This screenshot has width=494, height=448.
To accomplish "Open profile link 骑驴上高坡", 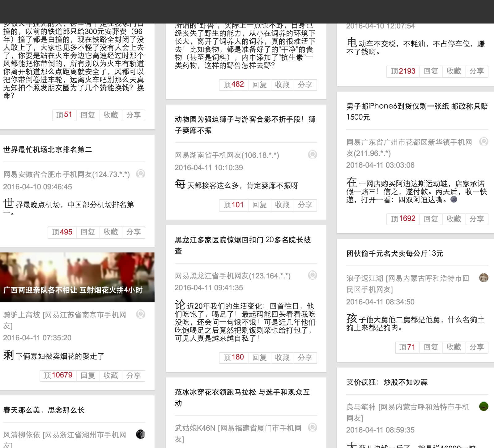I will coord(22,315).
